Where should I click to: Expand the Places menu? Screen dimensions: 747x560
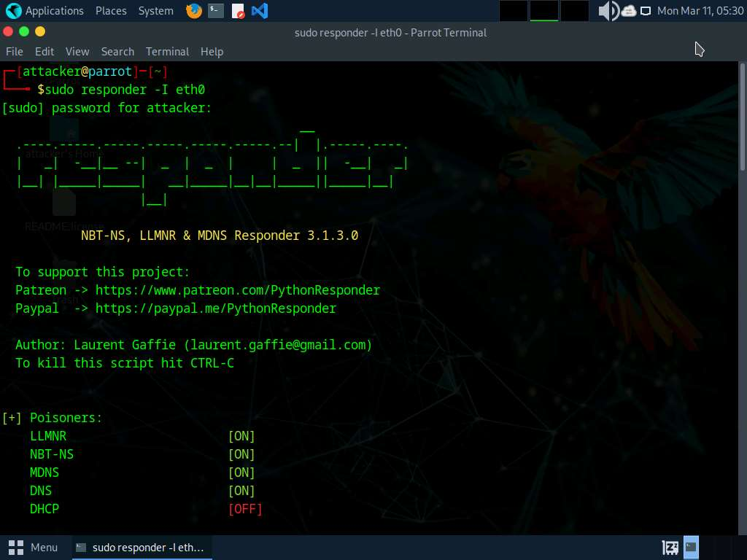click(x=111, y=11)
